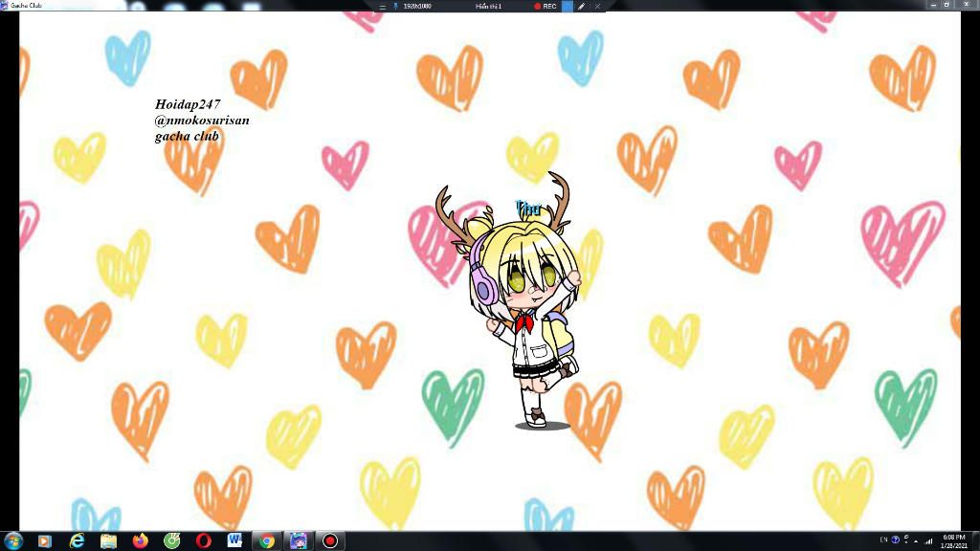Screen dimensions: 980x551
Task: Open the Windows Start menu
Action: [12, 540]
